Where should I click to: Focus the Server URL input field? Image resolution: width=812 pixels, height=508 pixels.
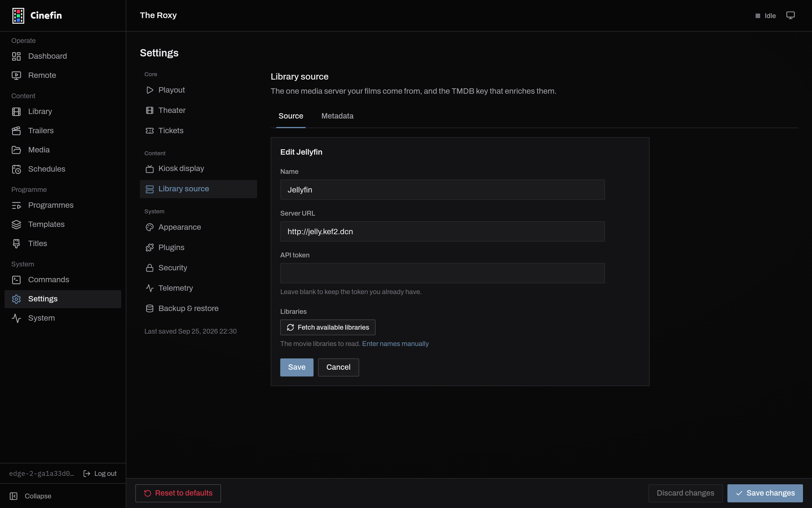442,231
